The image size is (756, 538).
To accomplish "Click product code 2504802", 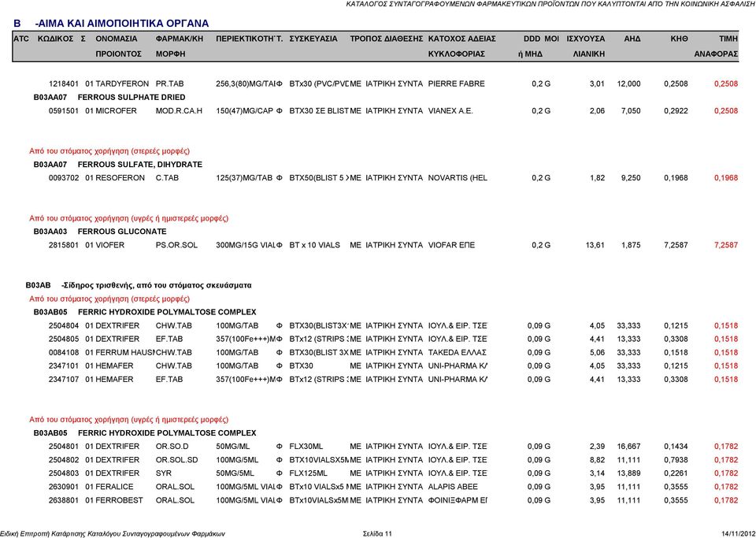I will [x=63, y=460].
